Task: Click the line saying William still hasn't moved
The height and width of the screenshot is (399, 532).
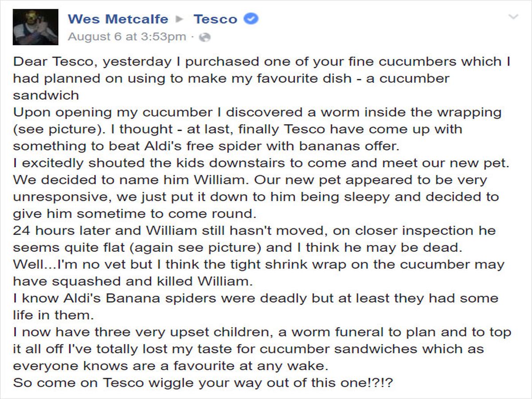Action: coord(177,230)
